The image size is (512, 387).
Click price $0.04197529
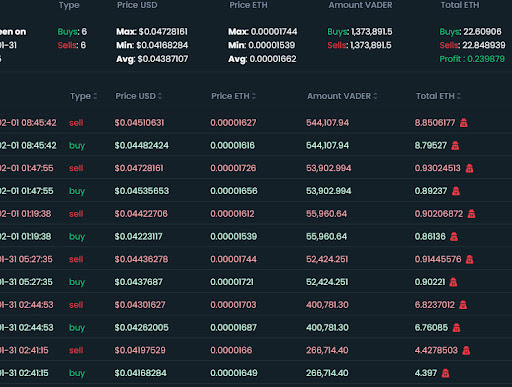click(140, 350)
